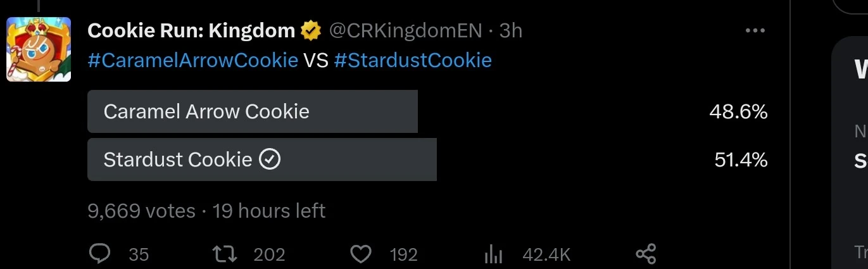Click the reply speech bubble icon
Viewport: 868px width, 269px height.
tap(100, 254)
